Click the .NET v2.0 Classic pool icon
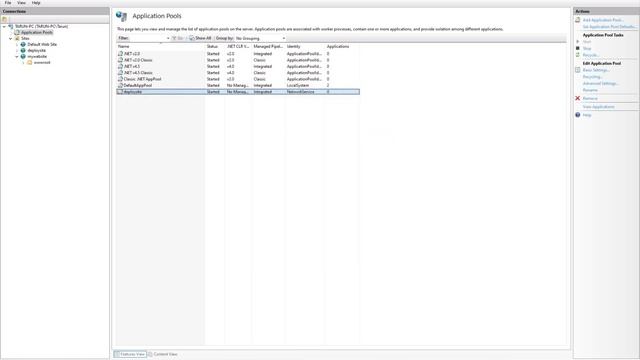This screenshot has width=640, height=360. (120, 60)
